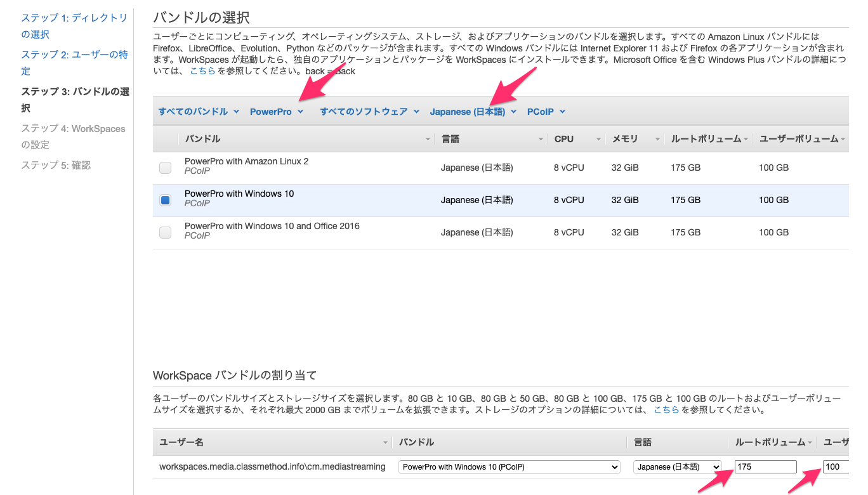Click 100 GB cell in Windows 10 and Office 2016 row
The height and width of the screenshot is (495, 868).
point(773,232)
